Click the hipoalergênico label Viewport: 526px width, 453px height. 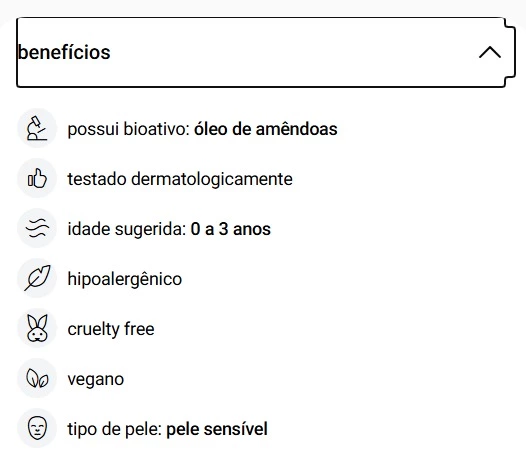click(x=124, y=279)
